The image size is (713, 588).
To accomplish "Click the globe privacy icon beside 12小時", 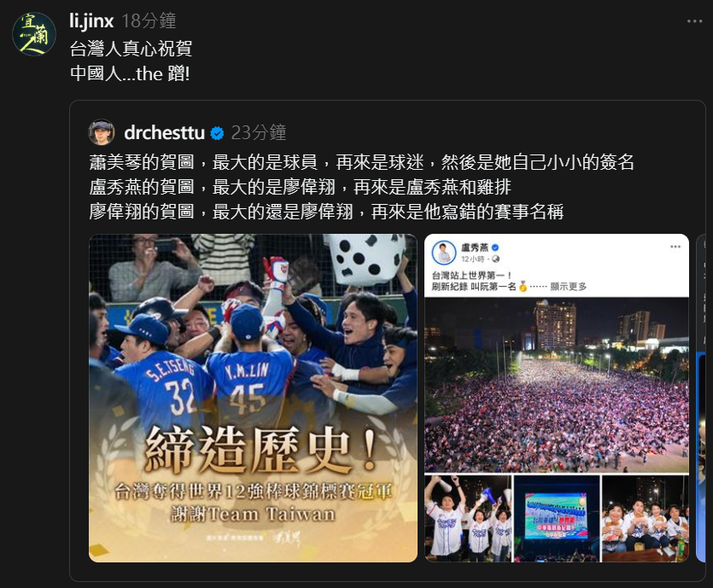I will (495, 259).
